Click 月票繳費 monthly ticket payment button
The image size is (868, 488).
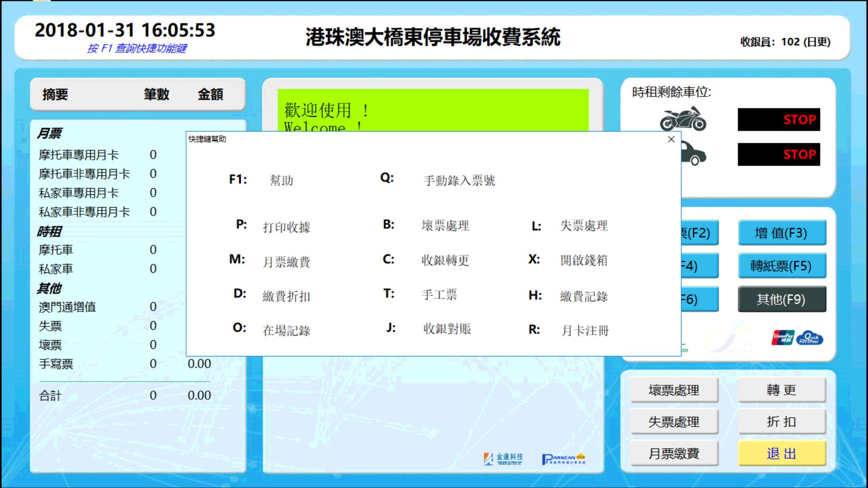point(674,453)
